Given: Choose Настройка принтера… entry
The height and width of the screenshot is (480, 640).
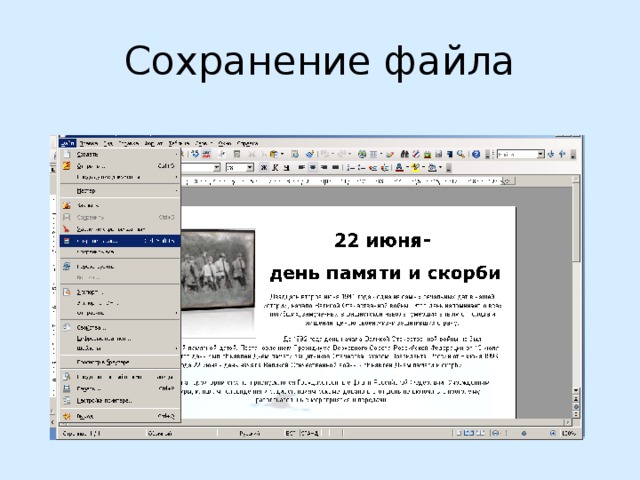Looking at the screenshot, I should (x=120, y=401).
